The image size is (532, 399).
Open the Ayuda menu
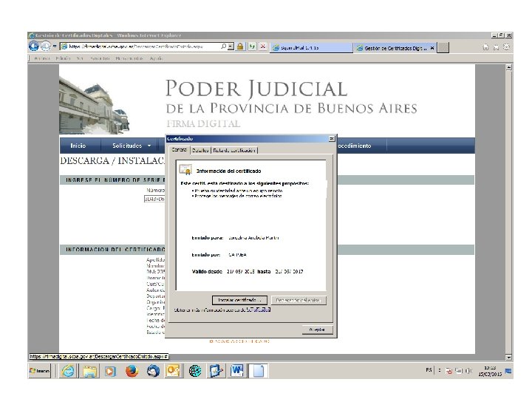point(156,58)
